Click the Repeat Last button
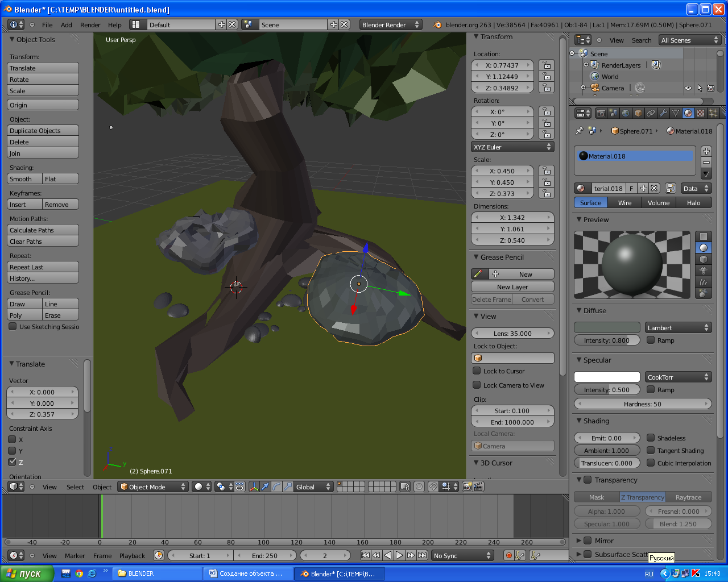Image resolution: width=728 pixels, height=582 pixels. pyautogui.click(x=43, y=267)
